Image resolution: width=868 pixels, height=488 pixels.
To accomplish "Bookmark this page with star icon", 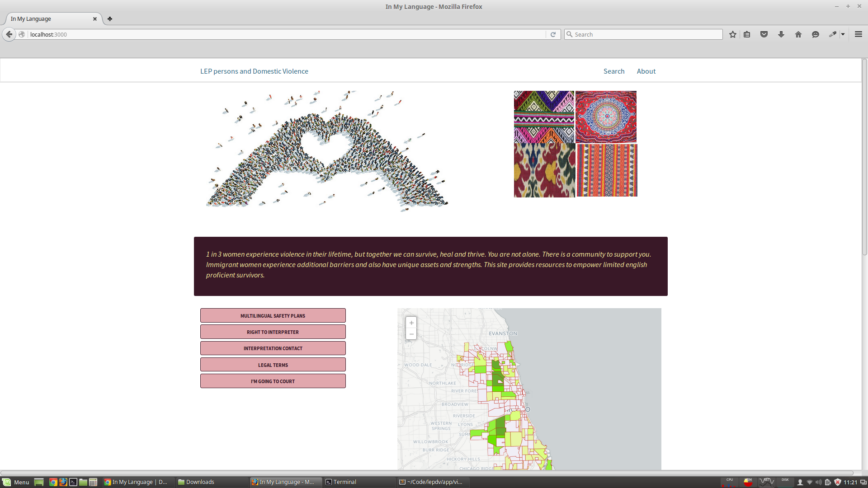I will [x=733, y=34].
